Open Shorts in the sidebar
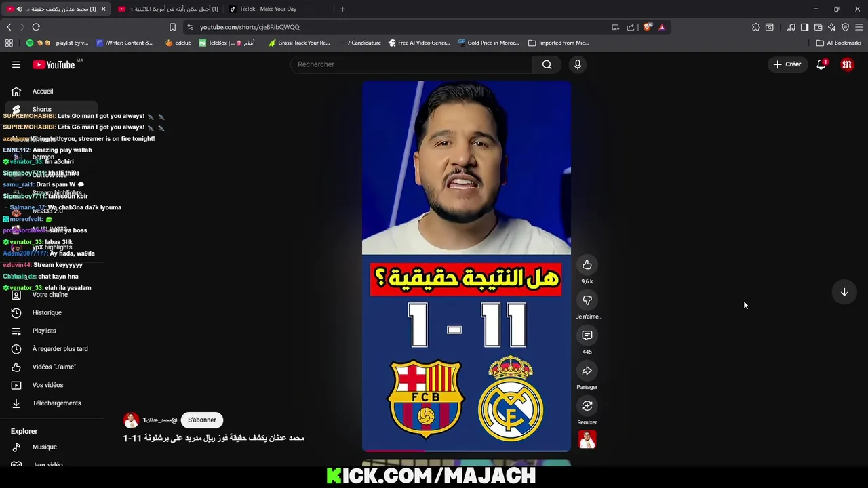The width and height of the screenshot is (868, 488). tap(51, 109)
